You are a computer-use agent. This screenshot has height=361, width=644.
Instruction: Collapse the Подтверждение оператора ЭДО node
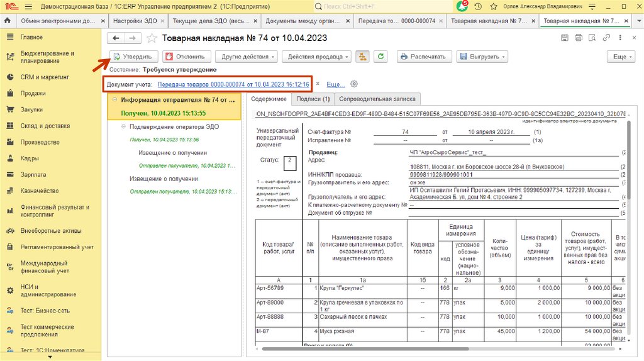pos(123,126)
